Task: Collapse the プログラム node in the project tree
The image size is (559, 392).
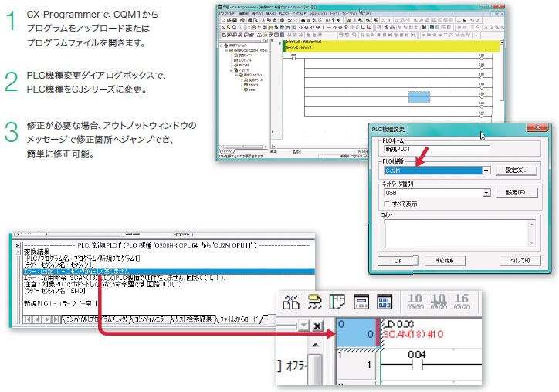Action: coord(231,70)
